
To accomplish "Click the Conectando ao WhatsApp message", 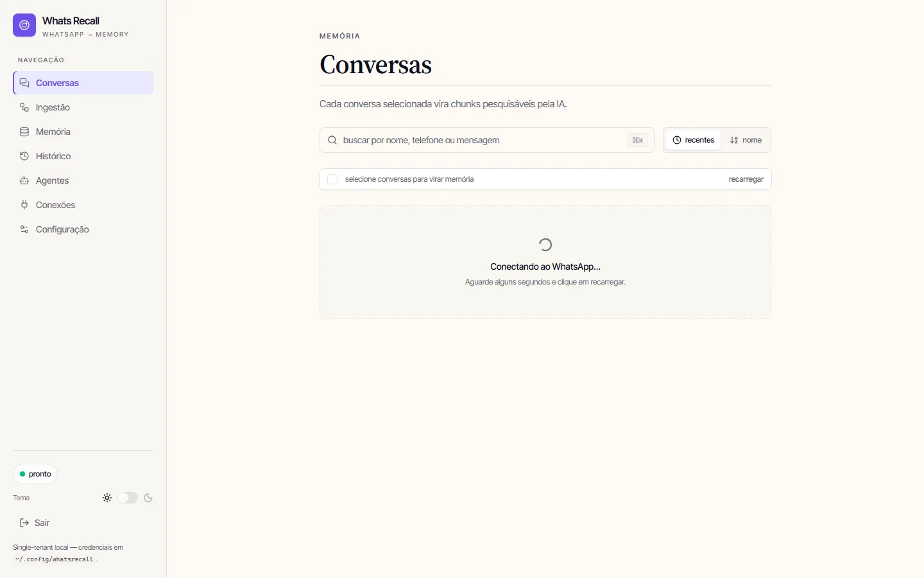I will [545, 267].
